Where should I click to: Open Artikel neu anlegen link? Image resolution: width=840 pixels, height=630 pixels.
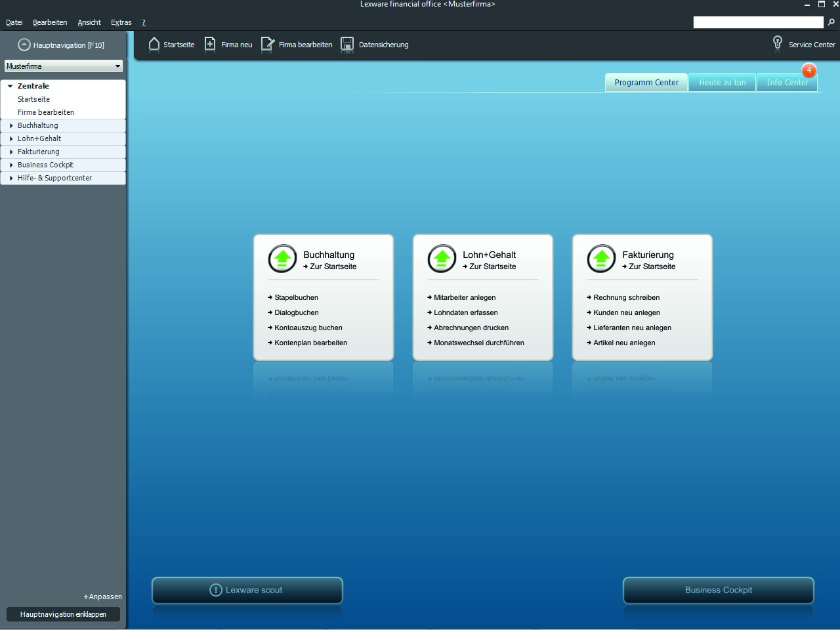pyautogui.click(x=621, y=343)
